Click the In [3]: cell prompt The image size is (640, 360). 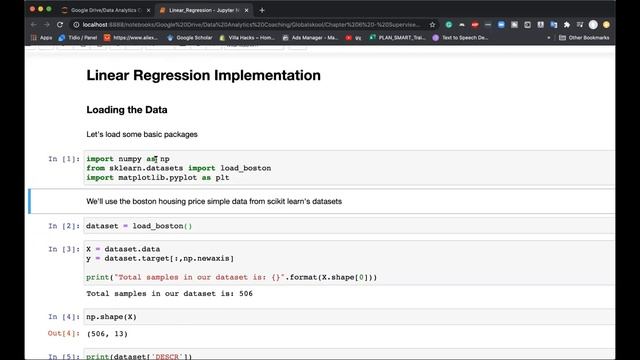[x=64, y=249]
